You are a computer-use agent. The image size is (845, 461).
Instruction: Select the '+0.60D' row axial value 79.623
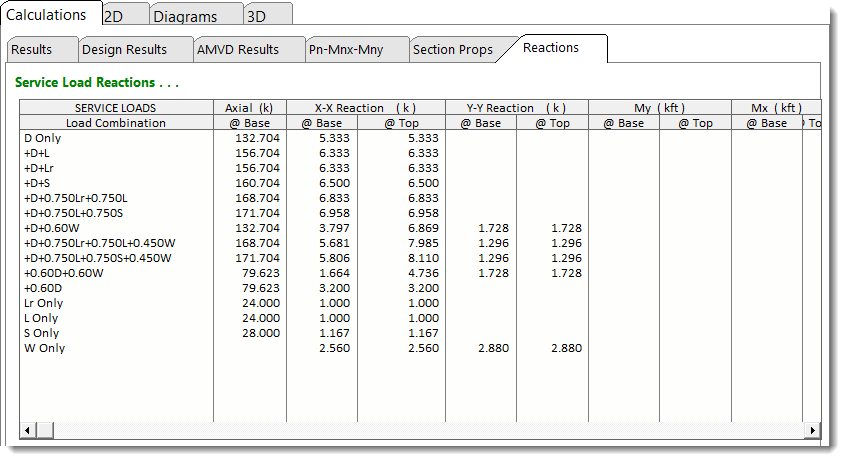pyautogui.click(x=256, y=288)
